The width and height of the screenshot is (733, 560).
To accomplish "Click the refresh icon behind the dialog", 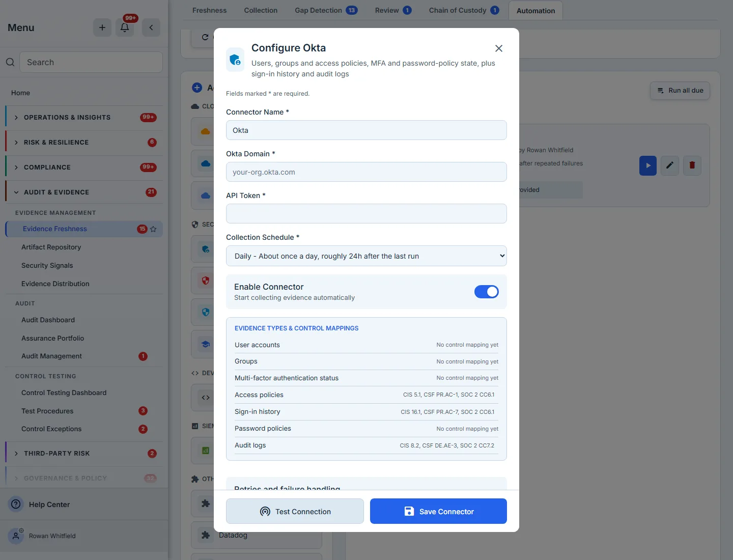I will point(205,37).
